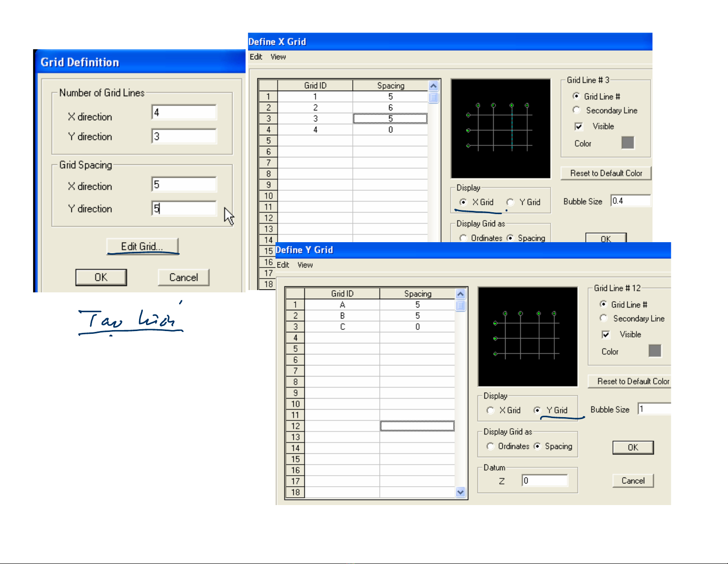The height and width of the screenshot is (564, 728).
Task: Click Edit Grid button in Grid Definition
Action: click(142, 246)
